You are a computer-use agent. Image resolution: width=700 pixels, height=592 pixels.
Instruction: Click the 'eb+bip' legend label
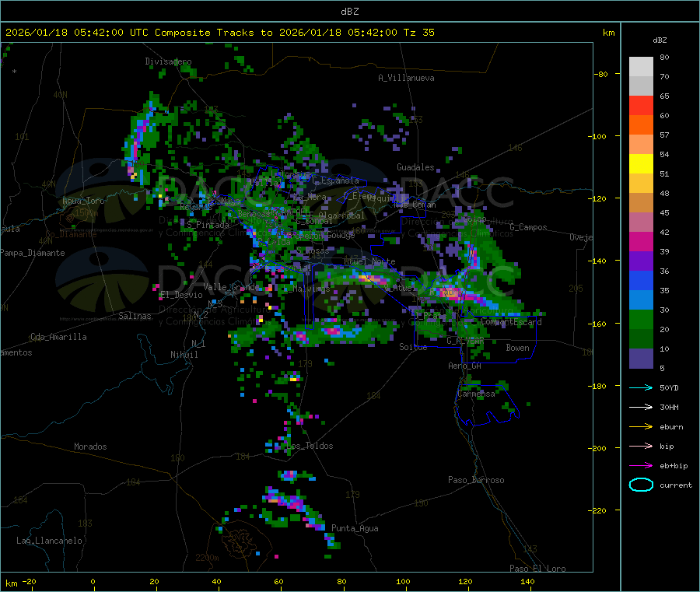click(674, 466)
